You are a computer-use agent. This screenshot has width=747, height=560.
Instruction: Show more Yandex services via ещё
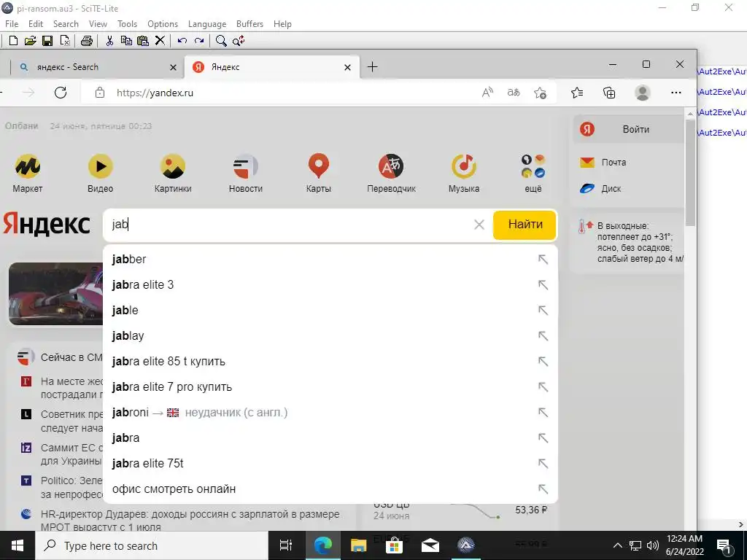coord(533,174)
